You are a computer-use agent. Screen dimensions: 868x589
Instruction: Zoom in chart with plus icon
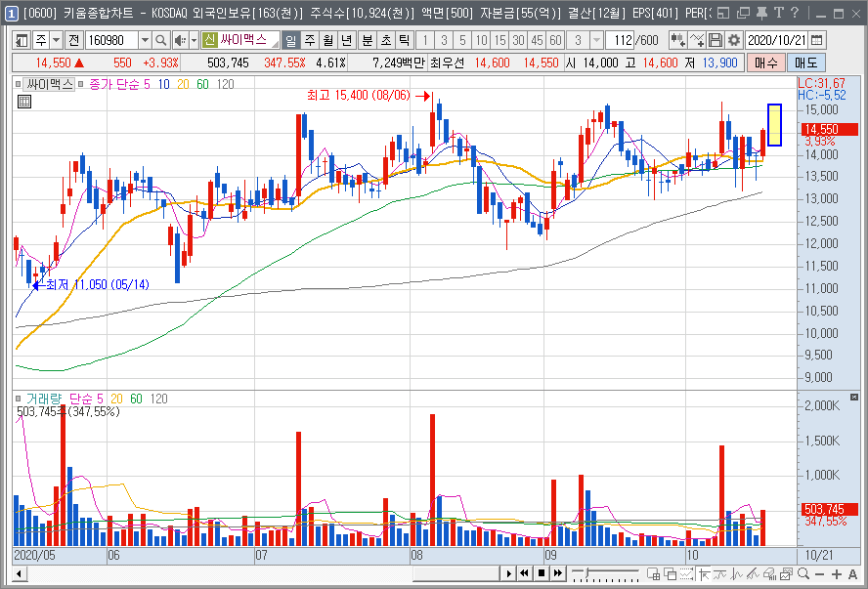[837, 574]
